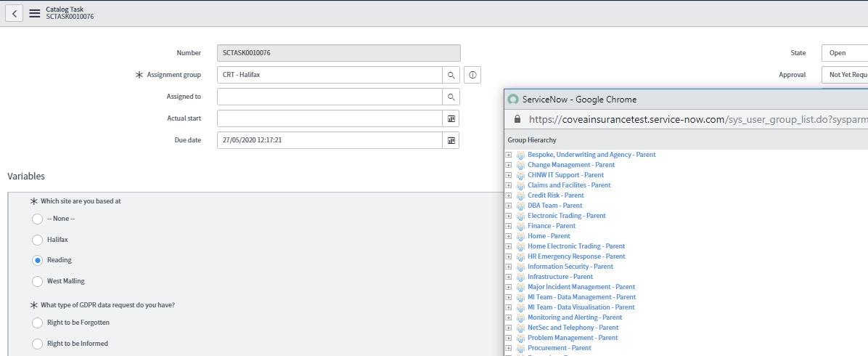Expand Finance - Parent tree node
868x356 pixels.
click(x=509, y=226)
